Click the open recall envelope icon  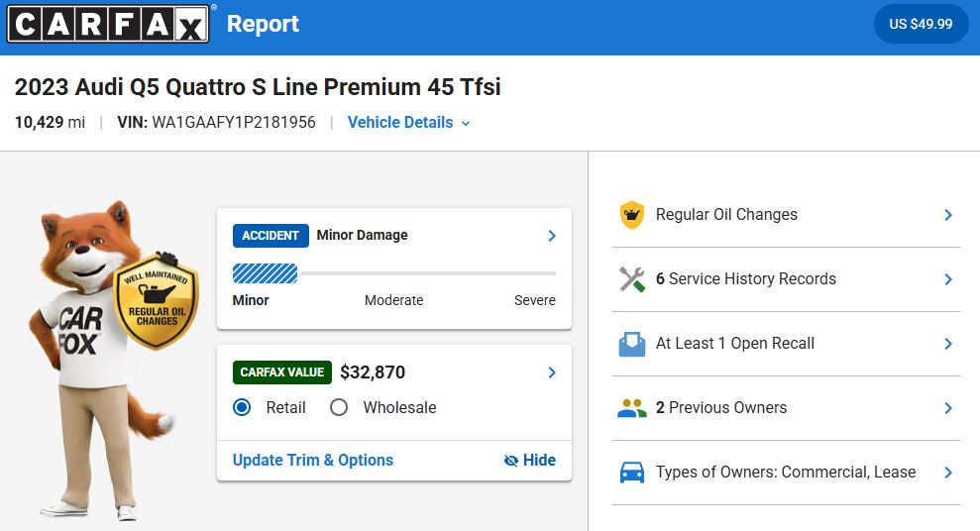tap(632, 344)
